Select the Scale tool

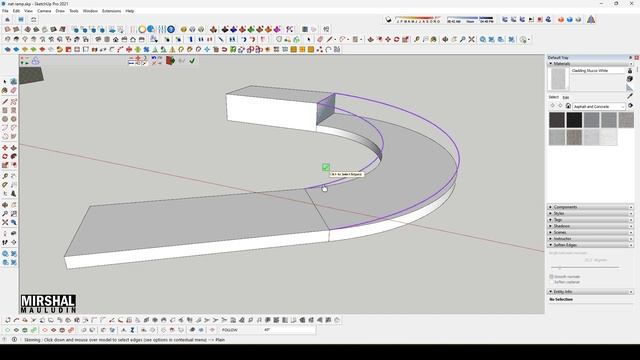(x=5, y=165)
